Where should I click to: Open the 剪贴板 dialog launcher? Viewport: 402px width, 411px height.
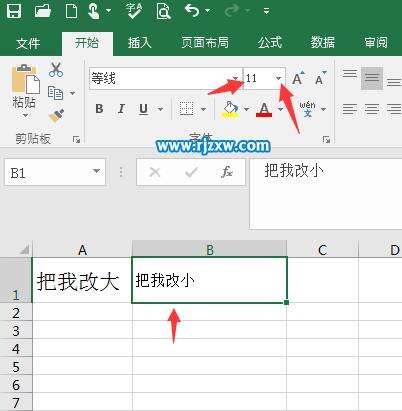click(76, 140)
